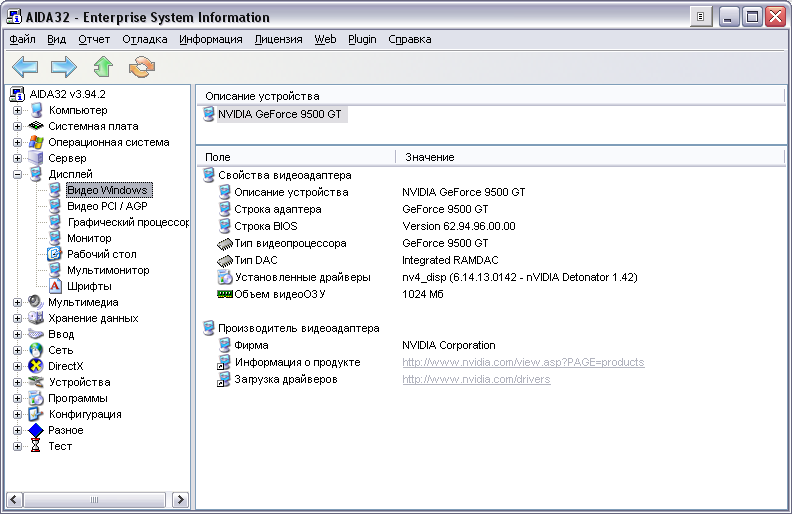The height and width of the screenshot is (514, 792).
Task: Expand the Мультимедиа tree node
Action: 18,302
